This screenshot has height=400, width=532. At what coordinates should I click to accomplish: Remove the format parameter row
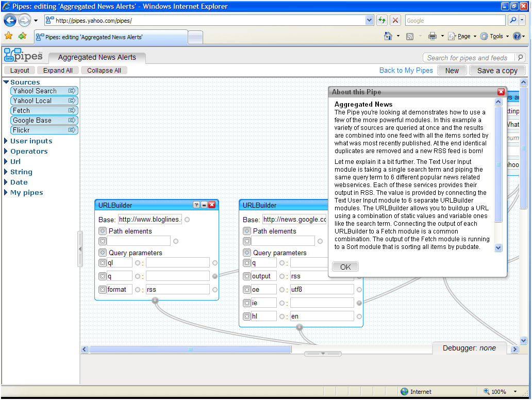pos(103,290)
